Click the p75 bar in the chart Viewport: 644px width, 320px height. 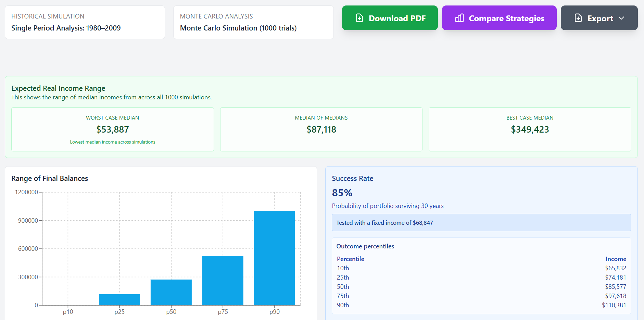click(223, 280)
